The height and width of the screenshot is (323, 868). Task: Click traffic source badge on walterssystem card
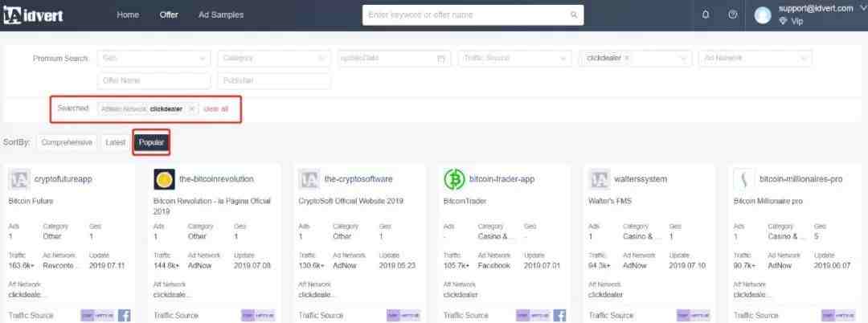(693, 315)
